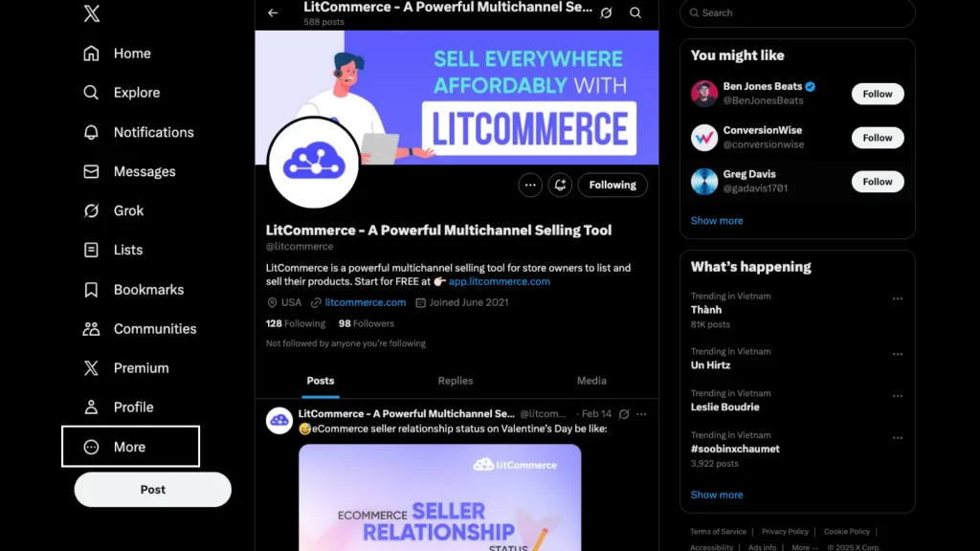Open Communities from the left navigation

[x=140, y=329]
